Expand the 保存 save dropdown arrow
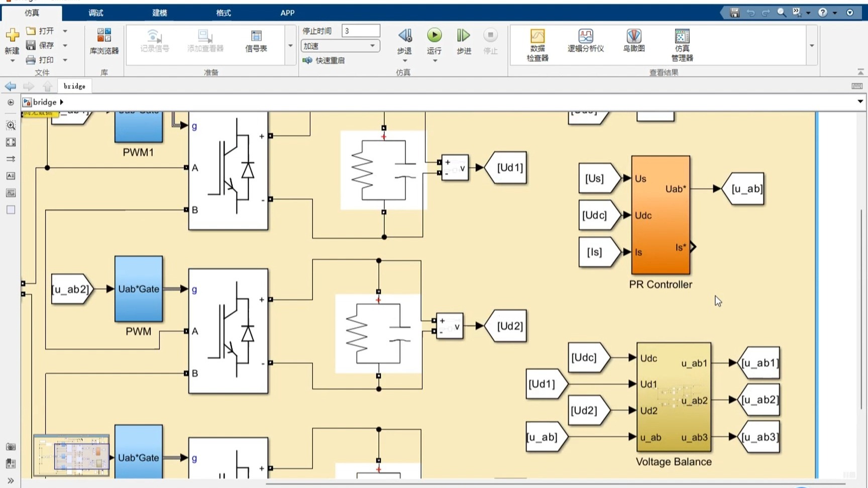 tap(64, 45)
